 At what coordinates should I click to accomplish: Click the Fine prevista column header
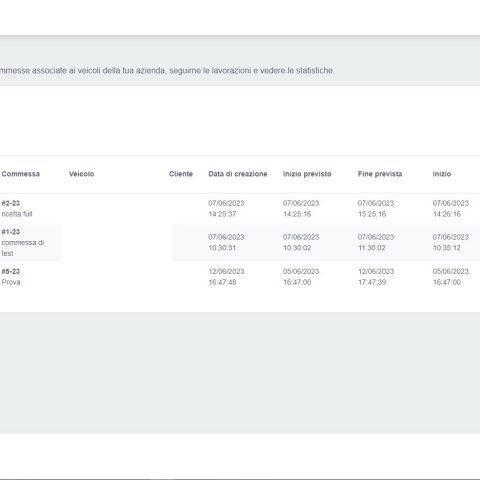(x=380, y=174)
